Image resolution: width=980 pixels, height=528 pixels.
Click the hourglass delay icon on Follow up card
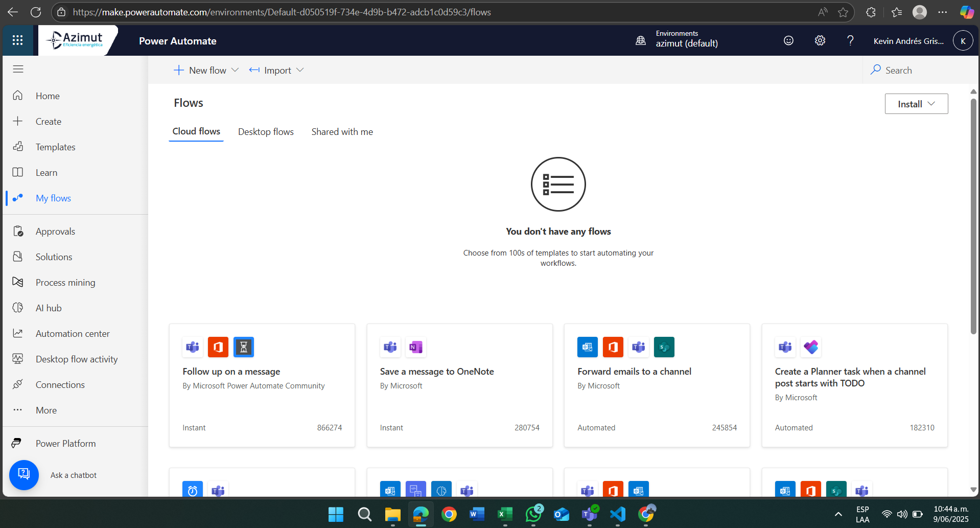(244, 347)
